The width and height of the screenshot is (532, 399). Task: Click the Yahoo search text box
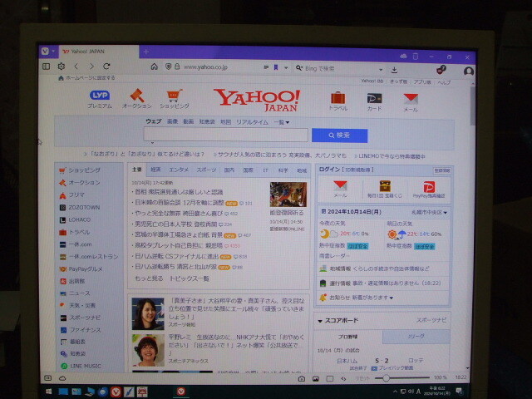[225, 135]
